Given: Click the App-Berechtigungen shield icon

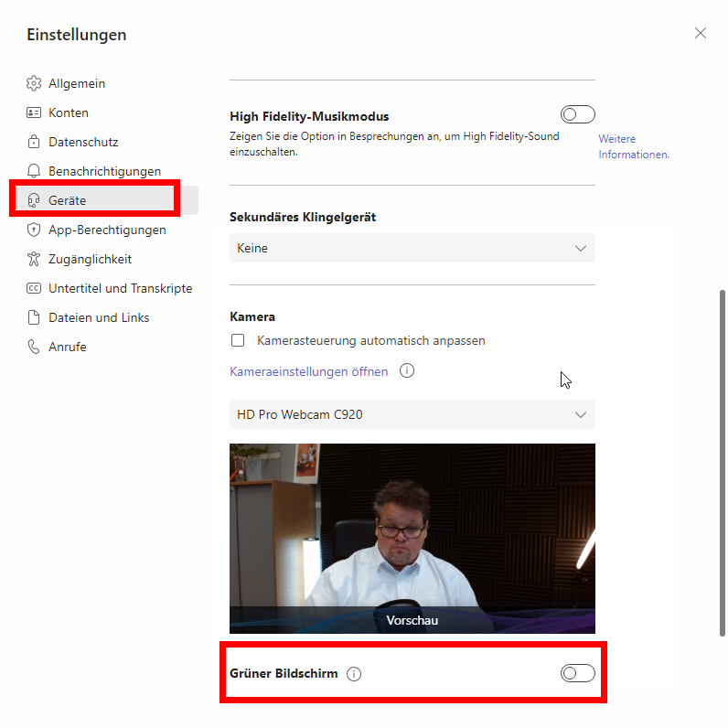Looking at the screenshot, I should tap(34, 230).
